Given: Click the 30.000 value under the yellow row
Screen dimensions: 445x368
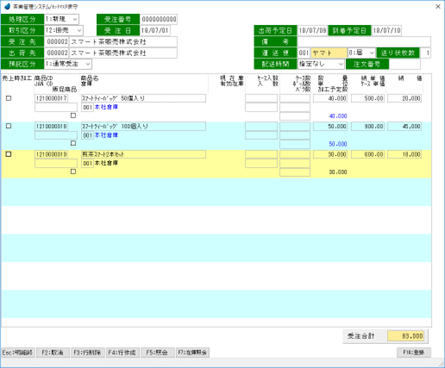Looking at the screenshot, I should click(338, 172).
